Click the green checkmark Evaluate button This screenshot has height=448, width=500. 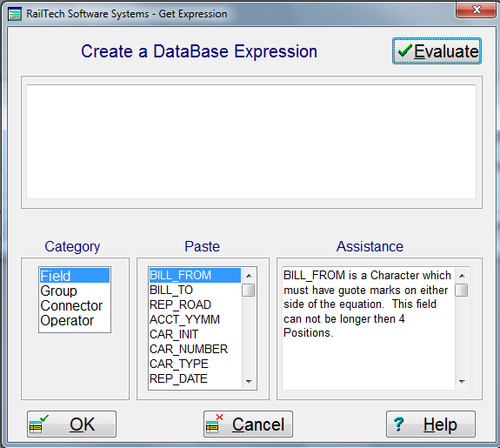pos(437,51)
